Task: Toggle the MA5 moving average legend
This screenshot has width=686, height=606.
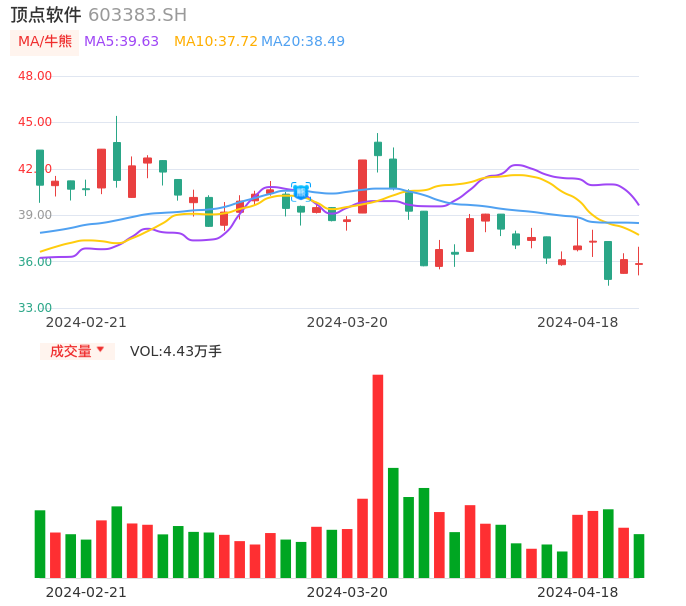Action: (x=121, y=42)
